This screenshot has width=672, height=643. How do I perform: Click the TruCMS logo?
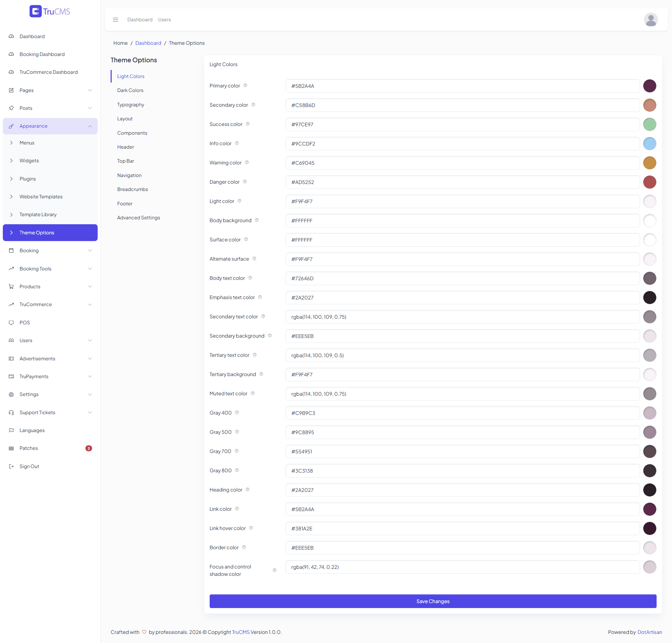(50, 11)
